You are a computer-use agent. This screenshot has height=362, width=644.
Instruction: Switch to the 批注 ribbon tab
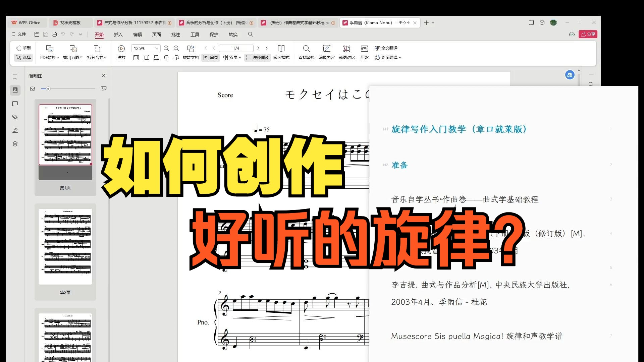pyautogui.click(x=176, y=35)
